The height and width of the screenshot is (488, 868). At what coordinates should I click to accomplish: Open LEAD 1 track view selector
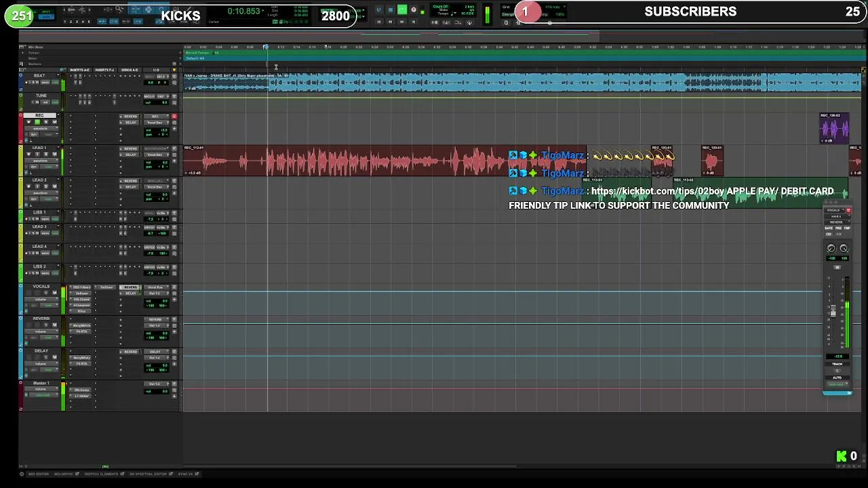pos(41,161)
